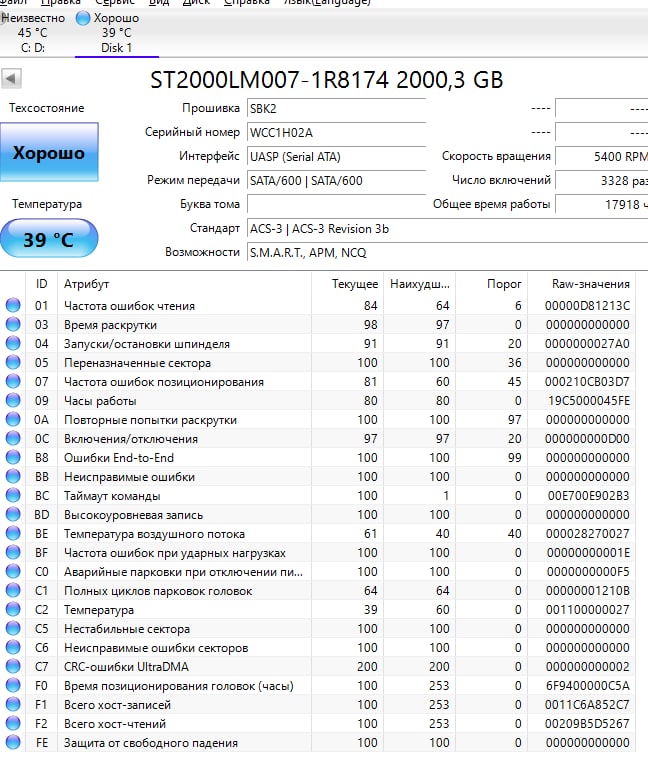648x763 pixels.
Task: Open the Справка menu
Action: click(247, 2)
